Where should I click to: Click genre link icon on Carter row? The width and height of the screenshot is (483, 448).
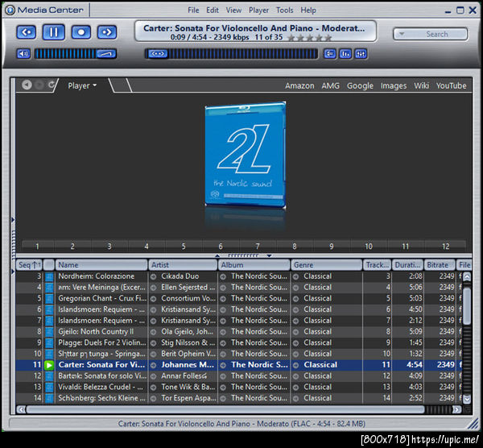295,365
